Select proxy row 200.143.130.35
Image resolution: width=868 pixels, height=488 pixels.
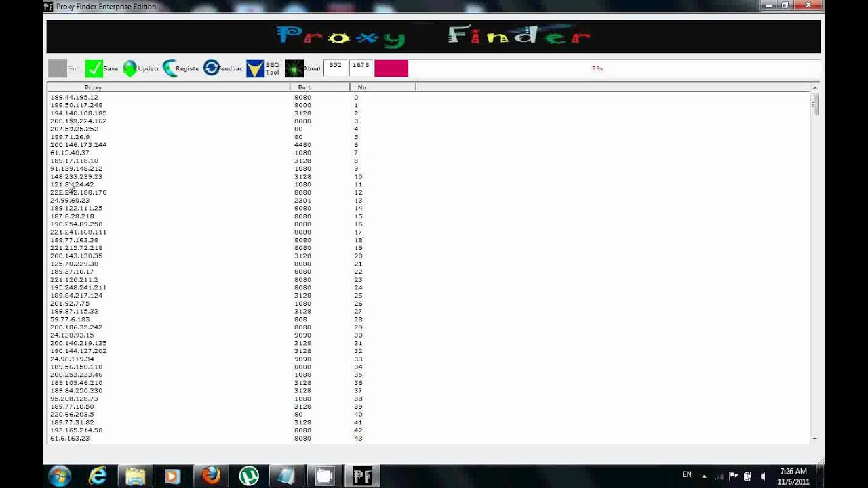click(76, 256)
